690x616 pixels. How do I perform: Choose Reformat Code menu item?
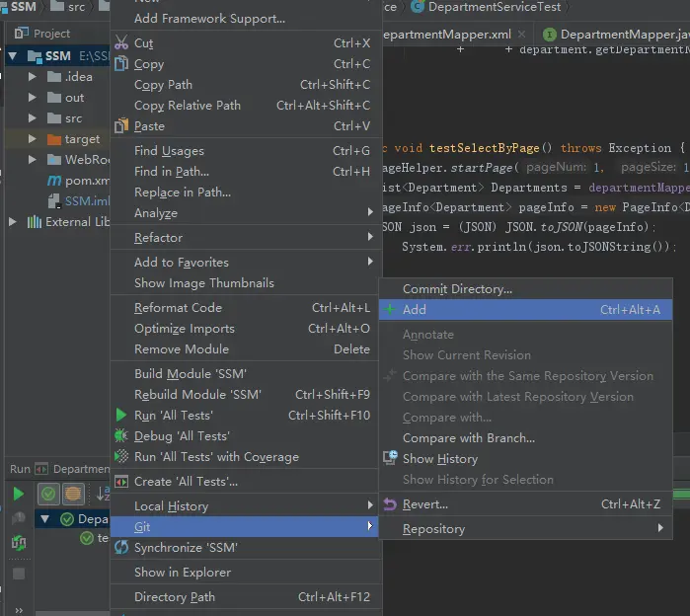coord(244,308)
